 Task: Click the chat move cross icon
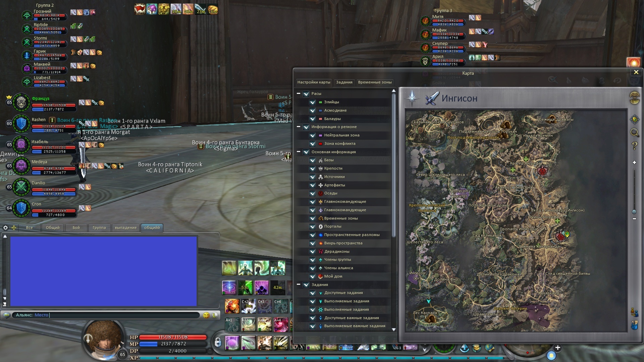click(x=14, y=228)
